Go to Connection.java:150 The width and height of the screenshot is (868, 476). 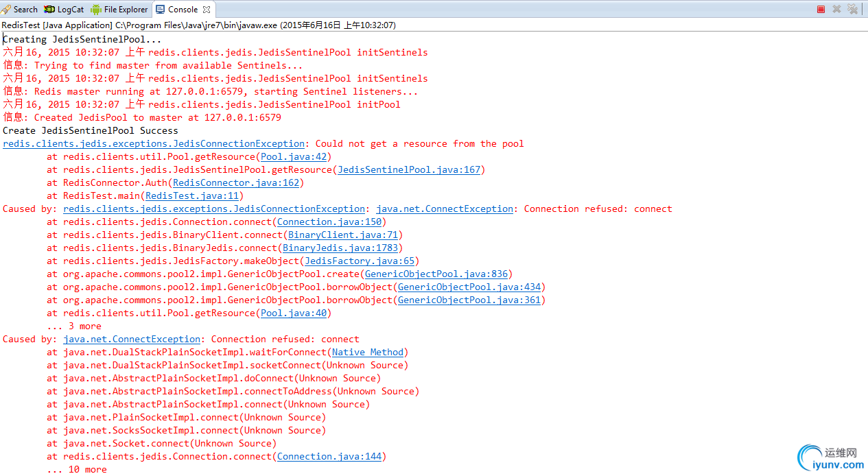[329, 222]
